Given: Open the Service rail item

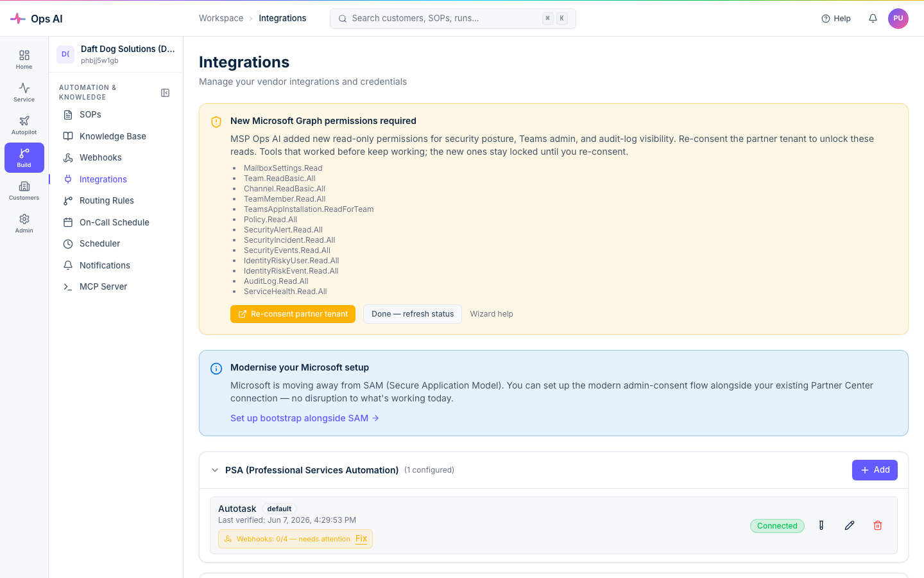Looking at the screenshot, I should pos(24,92).
